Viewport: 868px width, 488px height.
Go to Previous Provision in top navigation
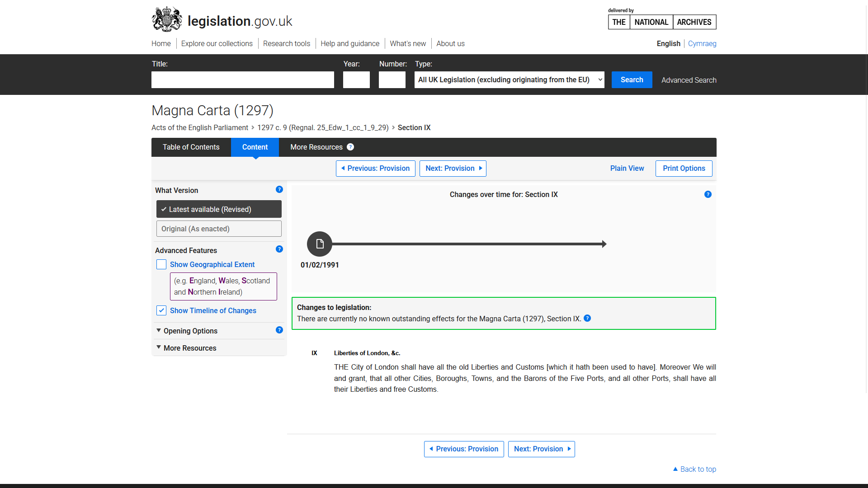376,169
